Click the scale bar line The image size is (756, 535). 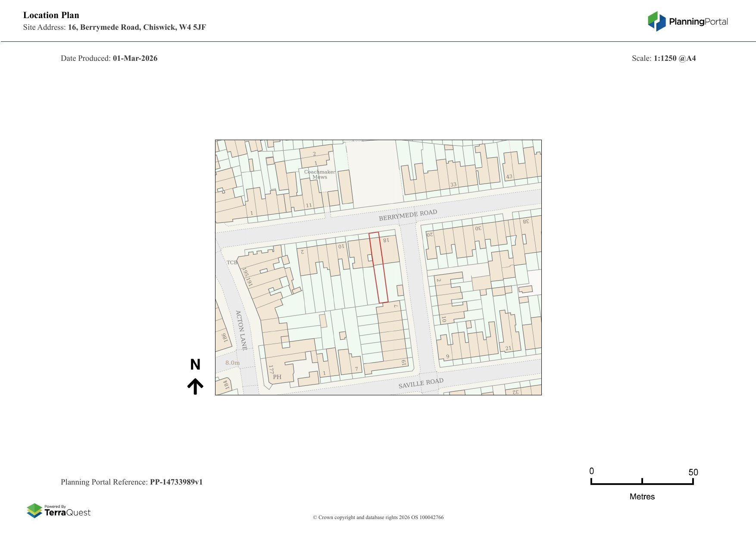click(x=642, y=483)
